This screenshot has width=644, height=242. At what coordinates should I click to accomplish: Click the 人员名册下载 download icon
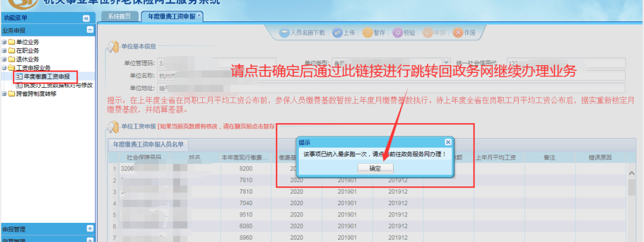[285, 33]
